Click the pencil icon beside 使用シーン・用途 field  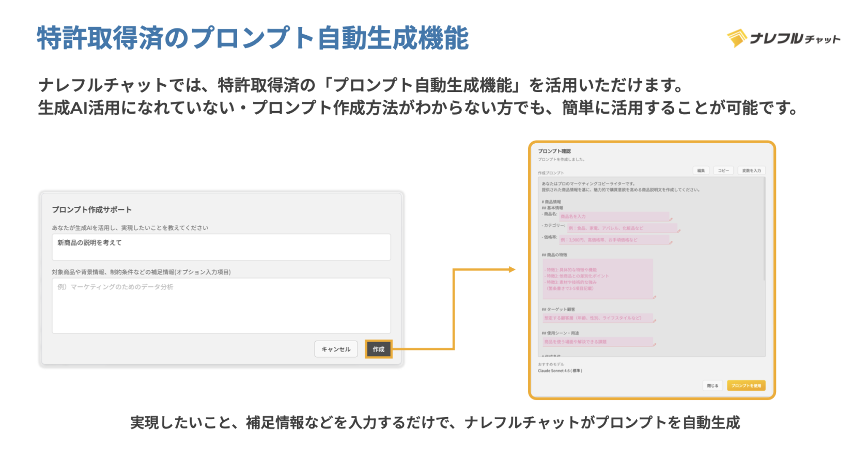[654, 345]
